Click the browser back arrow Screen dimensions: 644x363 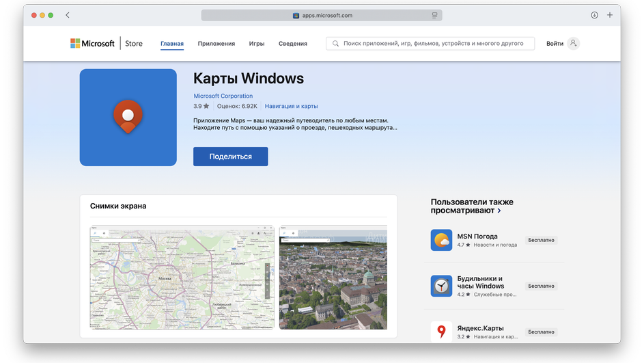point(68,15)
